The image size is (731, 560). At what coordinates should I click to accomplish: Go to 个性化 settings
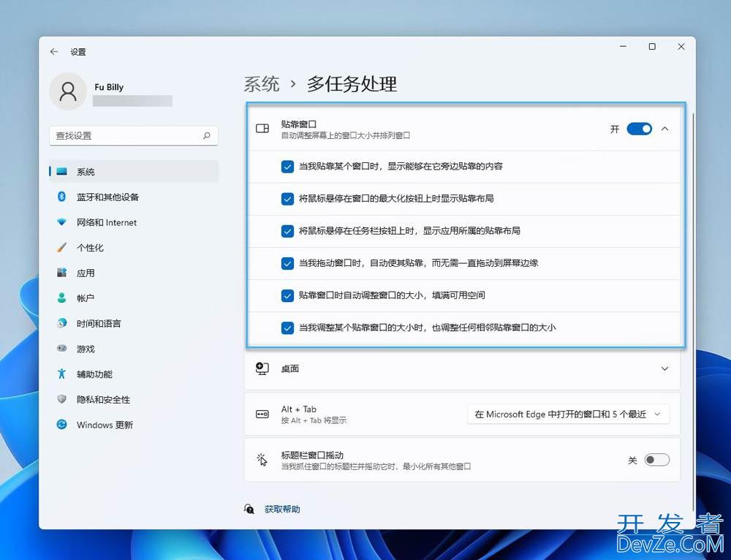tap(133, 248)
